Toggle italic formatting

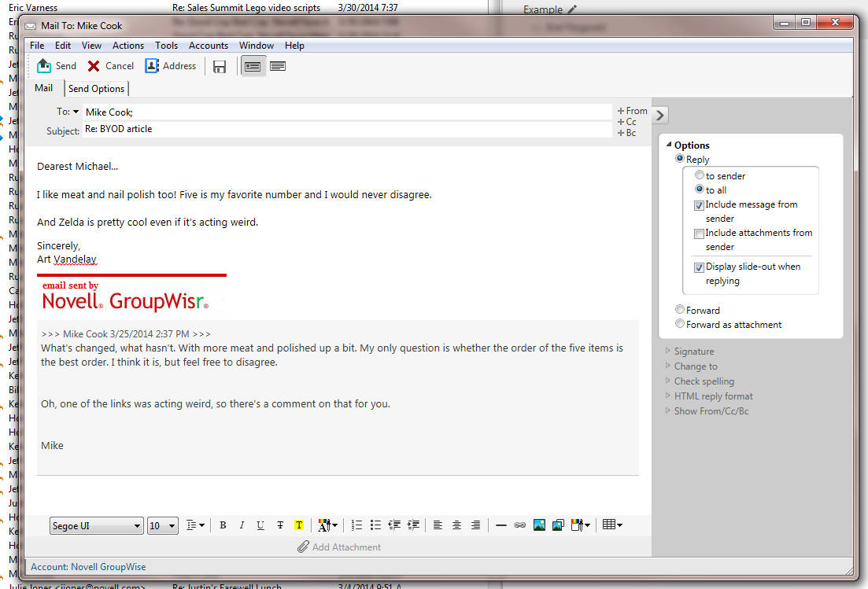242,525
